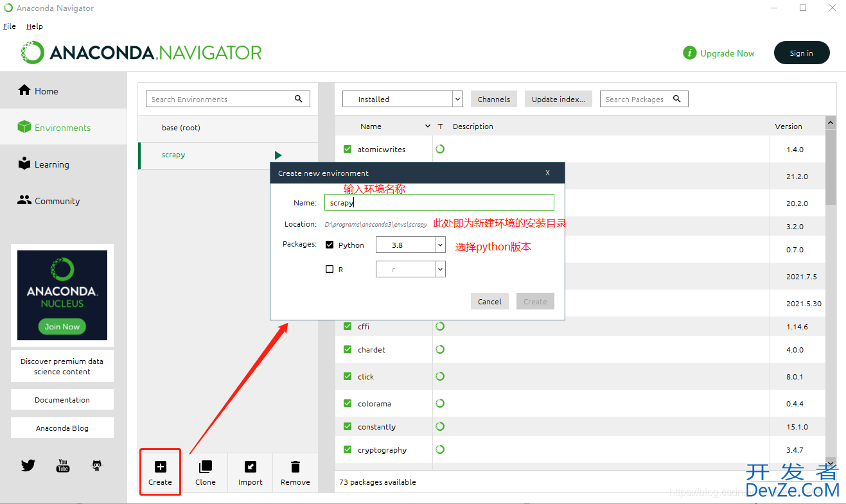Click the status circle in the cffi row
Screen dimensions: 846x504
[x=440, y=326]
